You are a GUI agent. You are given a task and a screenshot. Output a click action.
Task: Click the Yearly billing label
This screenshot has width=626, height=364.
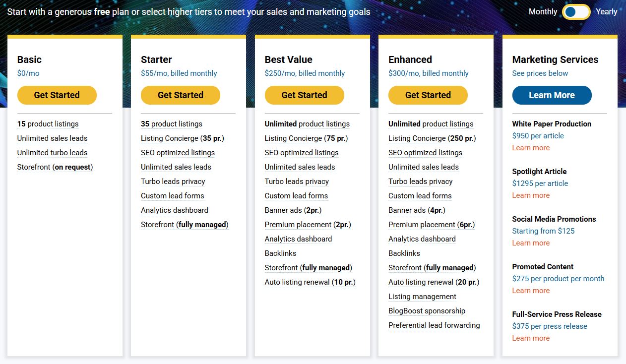[606, 12]
